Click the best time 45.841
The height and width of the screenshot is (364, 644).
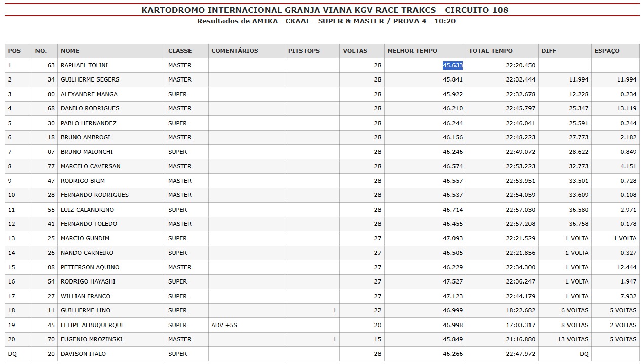[x=452, y=79]
